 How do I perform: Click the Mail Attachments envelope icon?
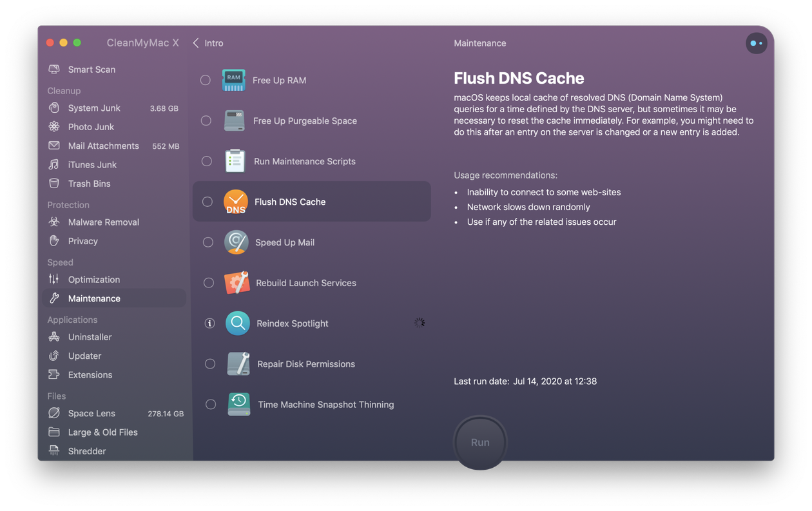pyautogui.click(x=54, y=146)
